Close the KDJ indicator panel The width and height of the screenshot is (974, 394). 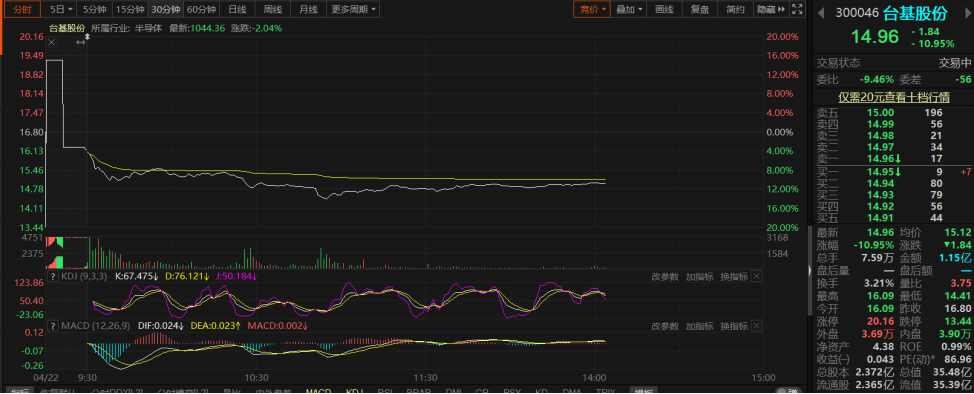757,277
